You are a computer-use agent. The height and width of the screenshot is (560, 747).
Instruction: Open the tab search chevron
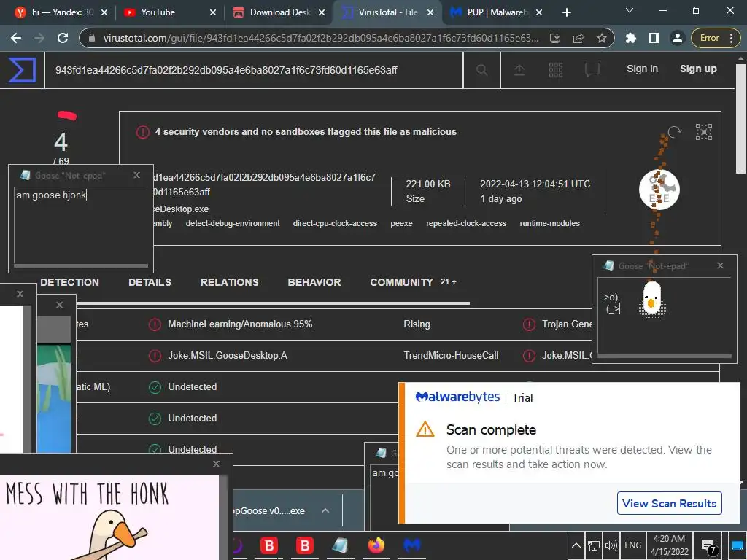click(x=630, y=10)
